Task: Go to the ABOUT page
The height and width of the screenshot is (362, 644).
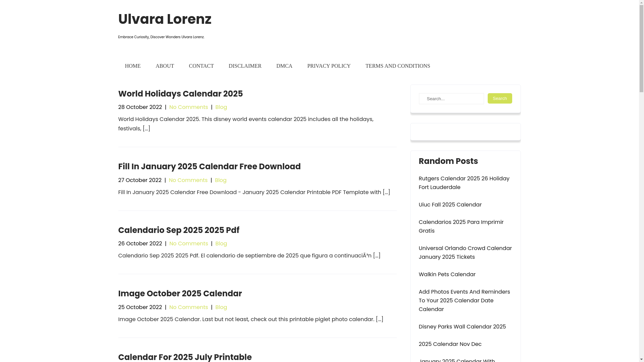Action: point(165,66)
